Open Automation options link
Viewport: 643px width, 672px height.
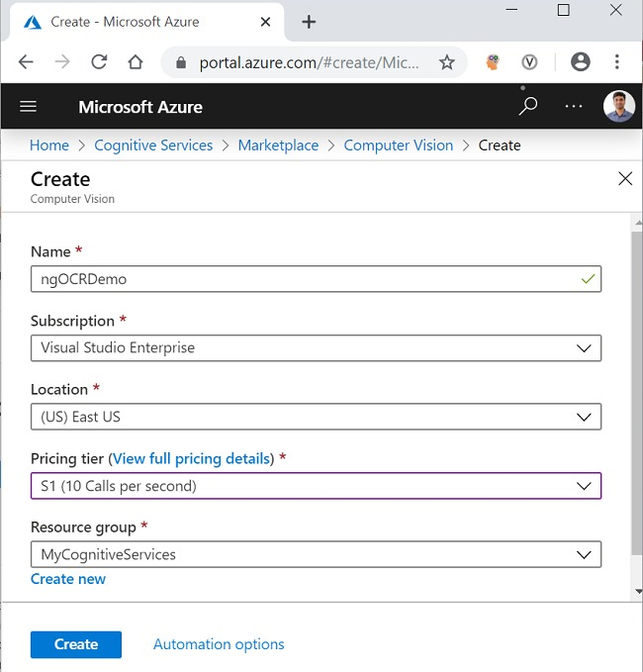[219, 644]
